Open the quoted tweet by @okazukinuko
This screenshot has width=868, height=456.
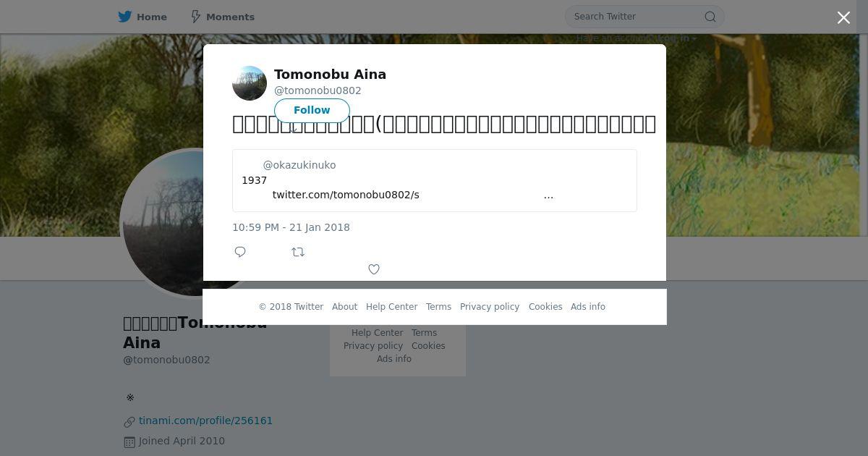(435, 180)
